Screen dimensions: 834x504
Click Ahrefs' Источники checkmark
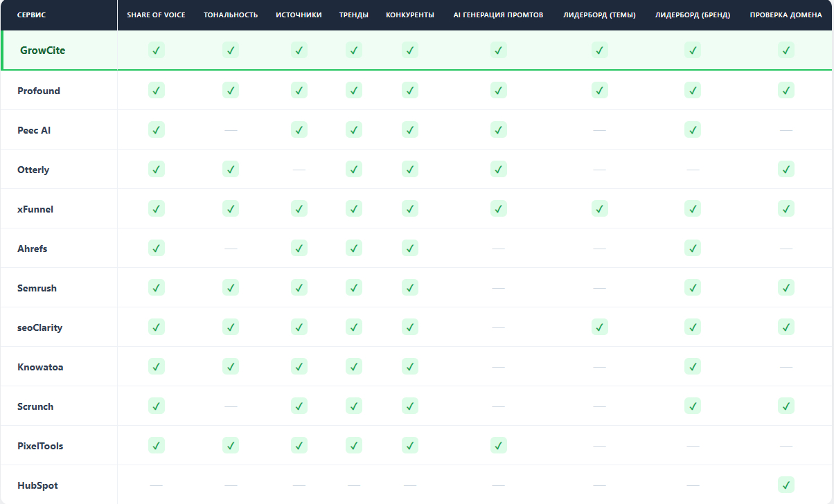point(299,248)
